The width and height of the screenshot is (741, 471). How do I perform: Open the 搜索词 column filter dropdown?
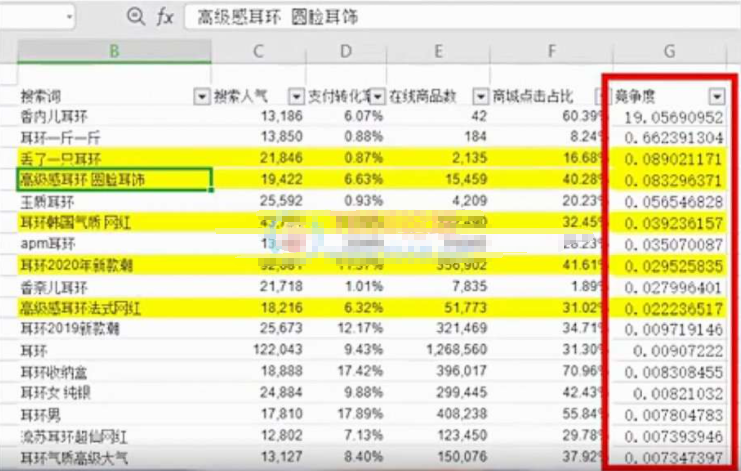tap(199, 96)
